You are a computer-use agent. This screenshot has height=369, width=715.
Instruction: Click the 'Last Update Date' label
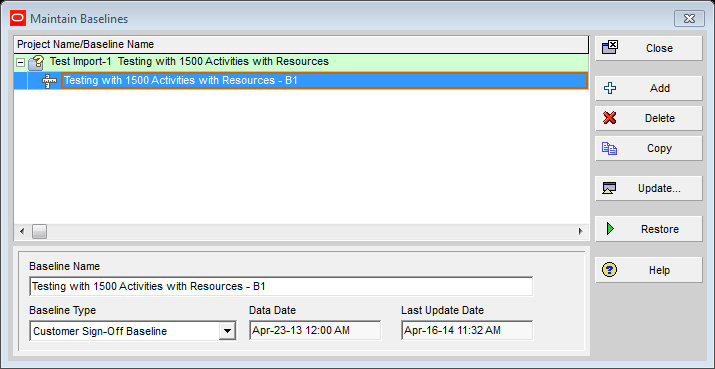pyautogui.click(x=442, y=310)
